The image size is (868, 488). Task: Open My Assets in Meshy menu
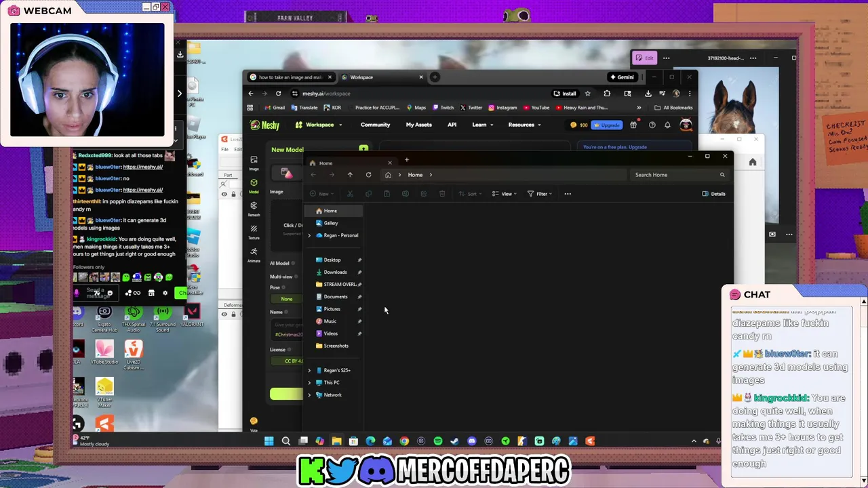[x=418, y=125]
